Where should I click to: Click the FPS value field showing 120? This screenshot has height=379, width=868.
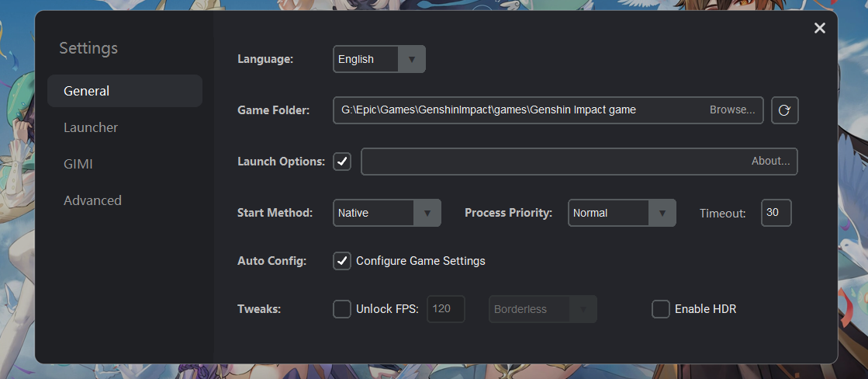click(447, 309)
